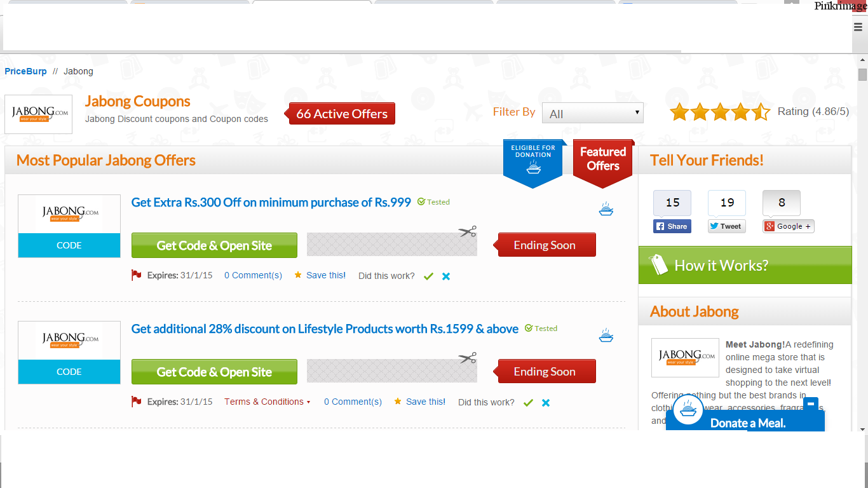Click the Meet Jabong! bold text
868x488 pixels.
[x=756, y=344]
